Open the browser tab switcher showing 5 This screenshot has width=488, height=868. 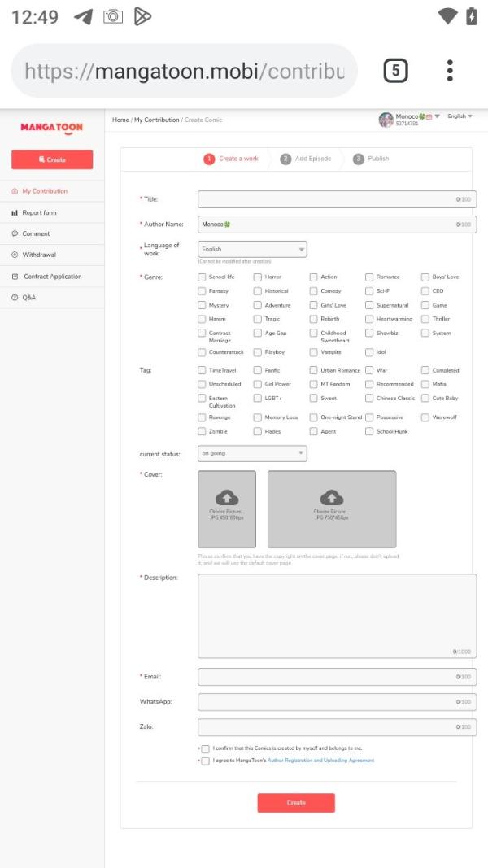(x=395, y=71)
